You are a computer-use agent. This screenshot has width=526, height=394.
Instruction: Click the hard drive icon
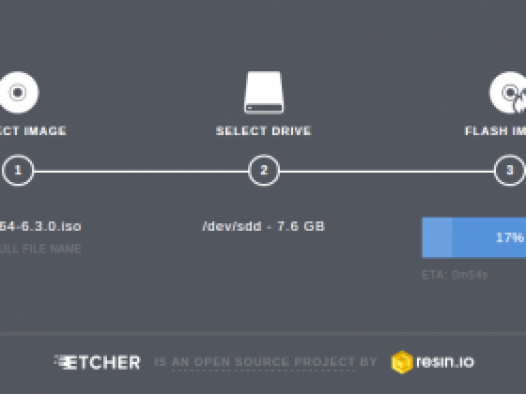[x=264, y=92]
